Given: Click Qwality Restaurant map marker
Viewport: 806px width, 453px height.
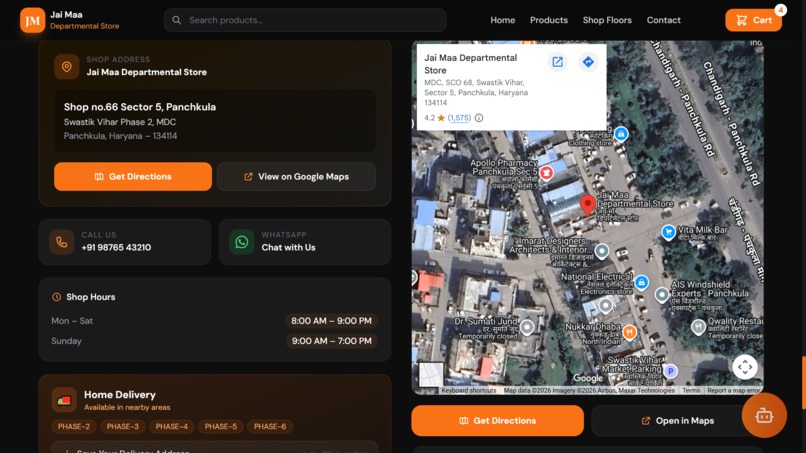Looking at the screenshot, I should click(x=698, y=327).
